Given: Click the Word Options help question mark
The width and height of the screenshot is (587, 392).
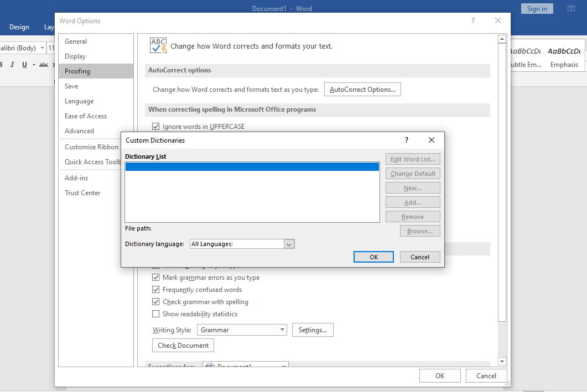Looking at the screenshot, I should click(473, 20).
